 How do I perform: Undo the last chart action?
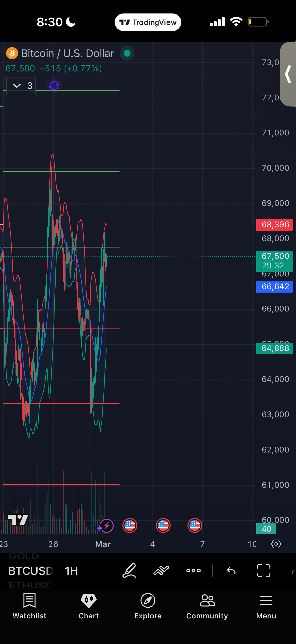pos(231,571)
